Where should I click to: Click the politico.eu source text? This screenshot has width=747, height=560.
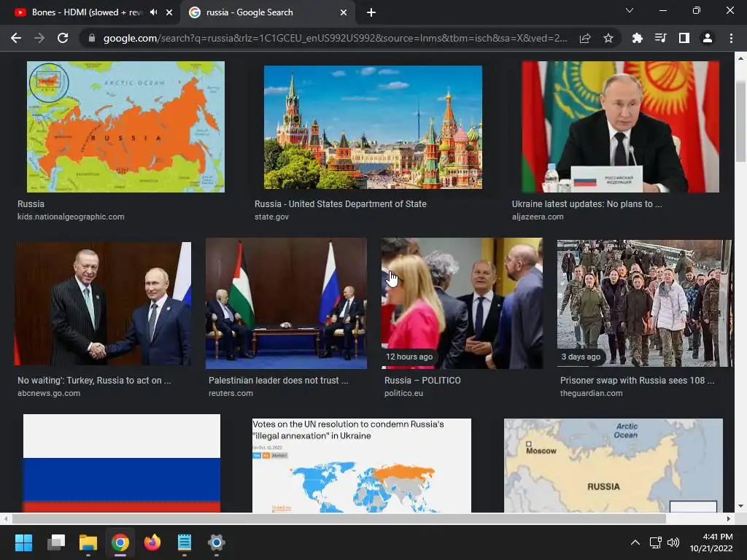pyautogui.click(x=403, y=393)
